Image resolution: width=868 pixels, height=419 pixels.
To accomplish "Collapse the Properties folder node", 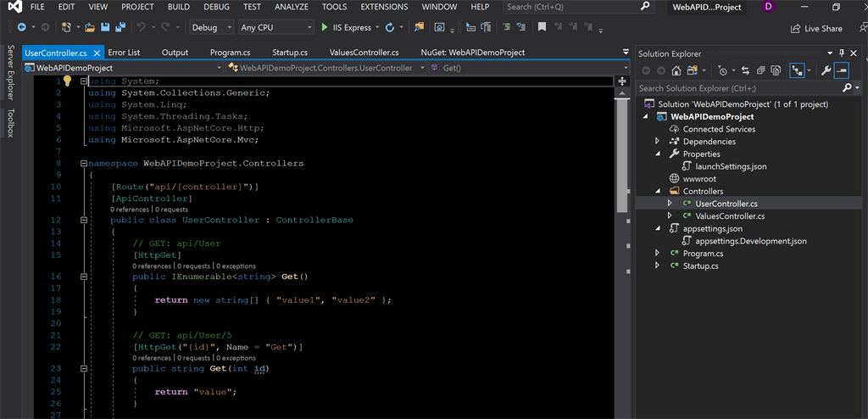I will (658, 154).
